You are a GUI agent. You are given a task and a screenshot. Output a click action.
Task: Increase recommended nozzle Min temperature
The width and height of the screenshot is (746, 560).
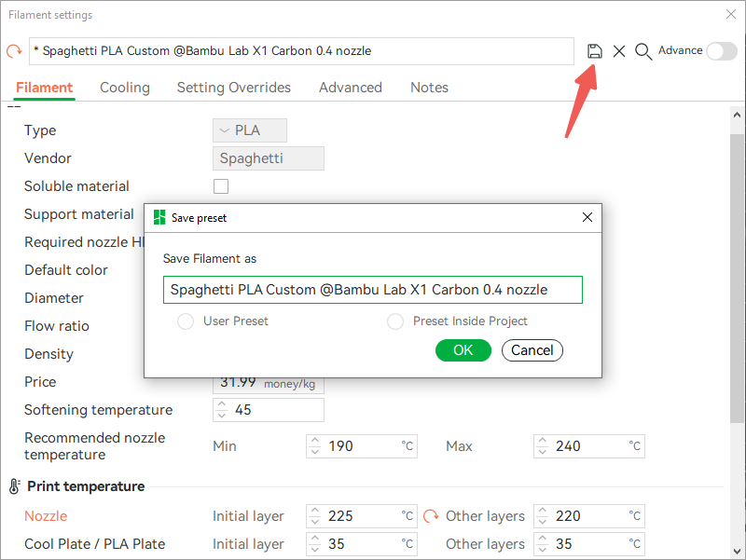(315, 441)
